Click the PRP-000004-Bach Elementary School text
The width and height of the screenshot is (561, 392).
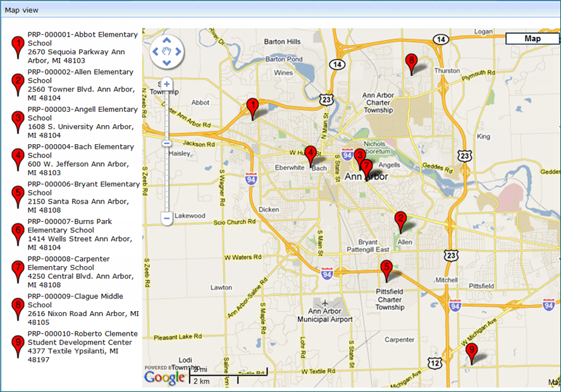(81, 151)
